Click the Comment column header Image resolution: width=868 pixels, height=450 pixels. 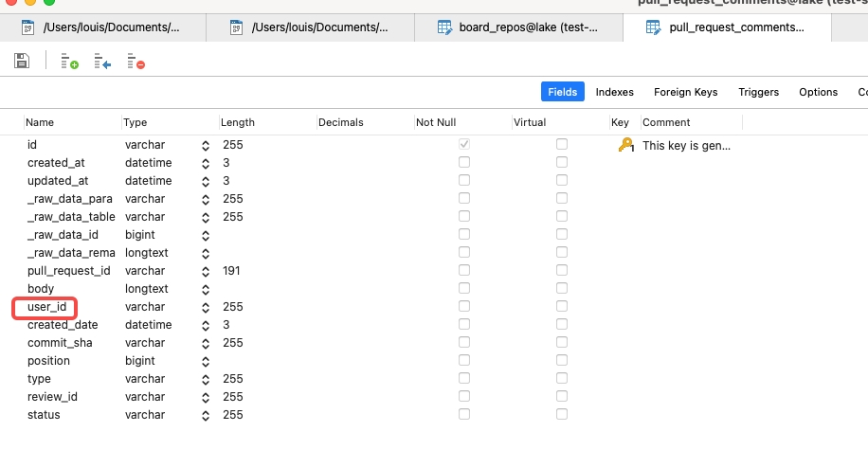coord(666,122)
